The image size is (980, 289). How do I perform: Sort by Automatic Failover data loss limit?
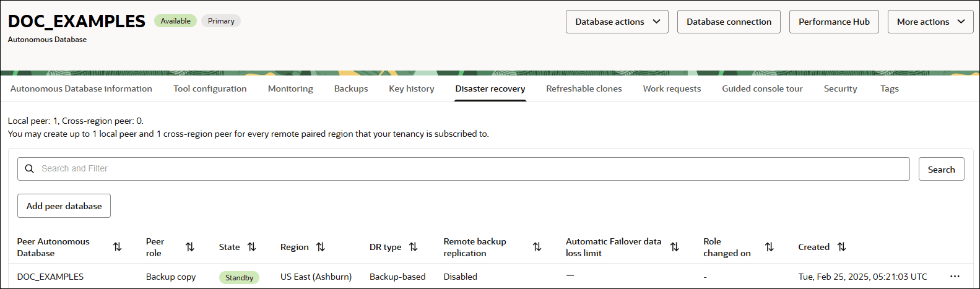coord(675,247)
